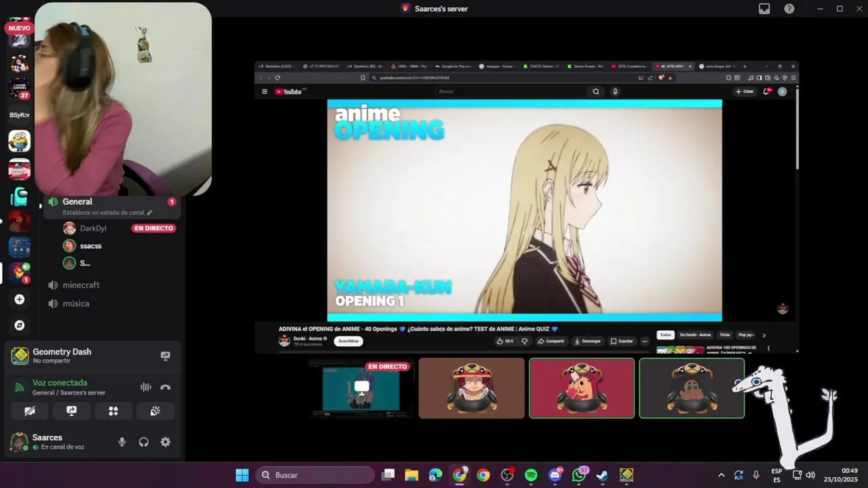This screenshot has width=868, height=488.
Task: Select the NUEVO badge server at sidebar top
Action: (19, 35)
